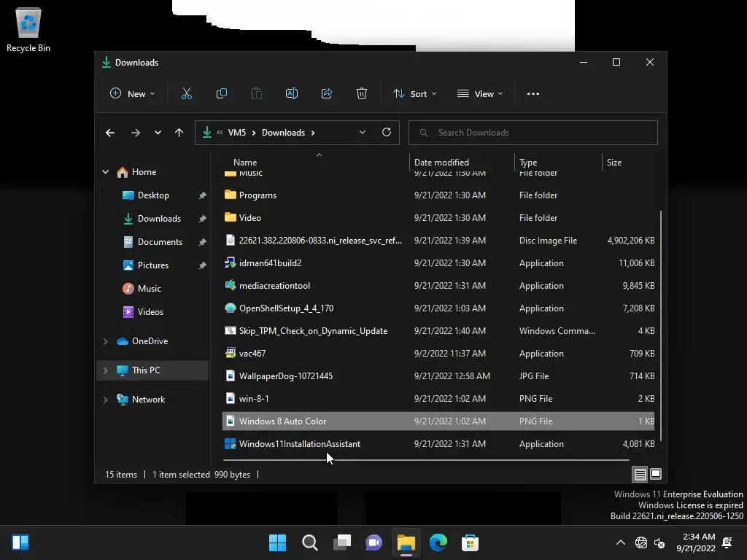Switch to large thumbnails view icon in status bar
Screen dimensions: 747x560
656,474
